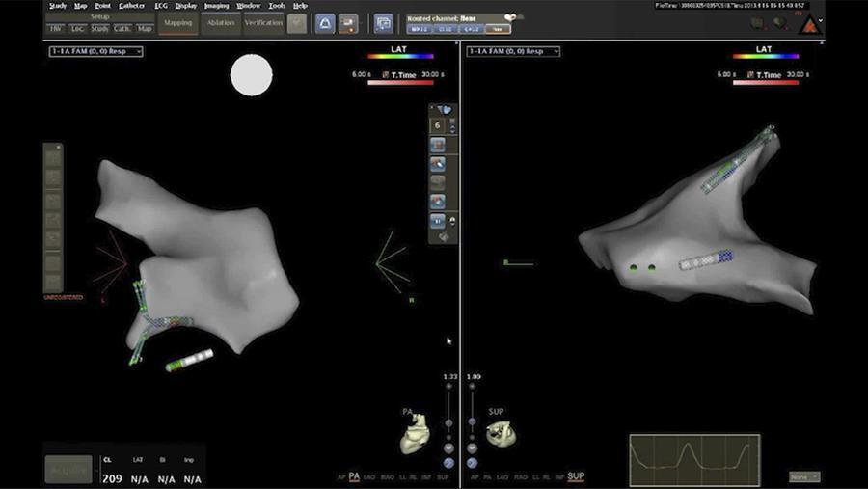Click the waveform graph panel
Viewport: 868px width, 489px height.
pyautogui.click(x=694, y=461)
